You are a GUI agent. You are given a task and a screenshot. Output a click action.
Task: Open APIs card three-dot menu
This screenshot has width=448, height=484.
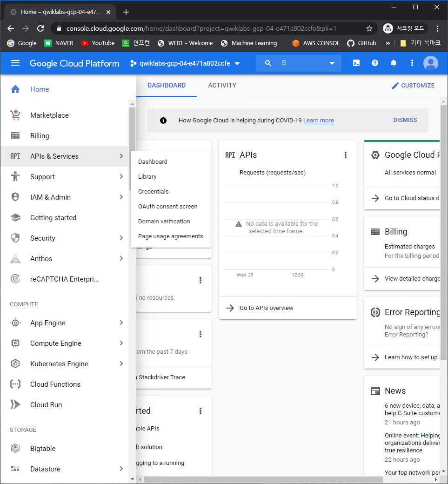tap(346, 155)
